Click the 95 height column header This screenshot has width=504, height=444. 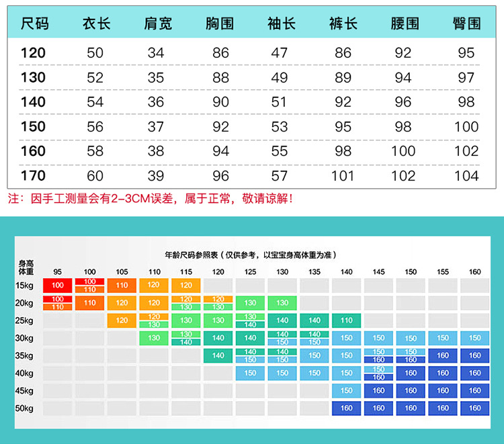tap(58, 272)
